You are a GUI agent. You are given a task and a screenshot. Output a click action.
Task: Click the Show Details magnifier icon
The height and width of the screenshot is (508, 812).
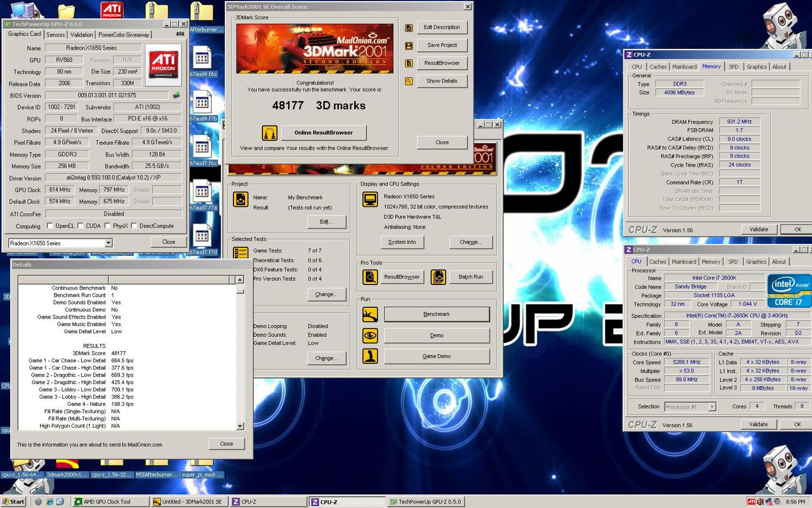[x=409, y=81]
